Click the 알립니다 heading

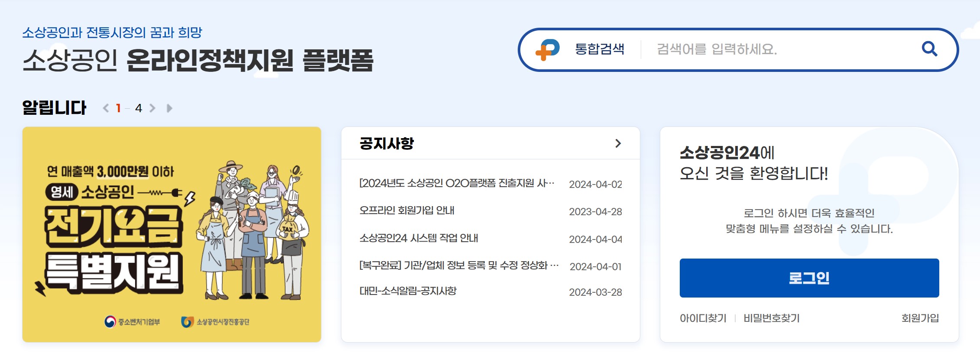point(54,108)
